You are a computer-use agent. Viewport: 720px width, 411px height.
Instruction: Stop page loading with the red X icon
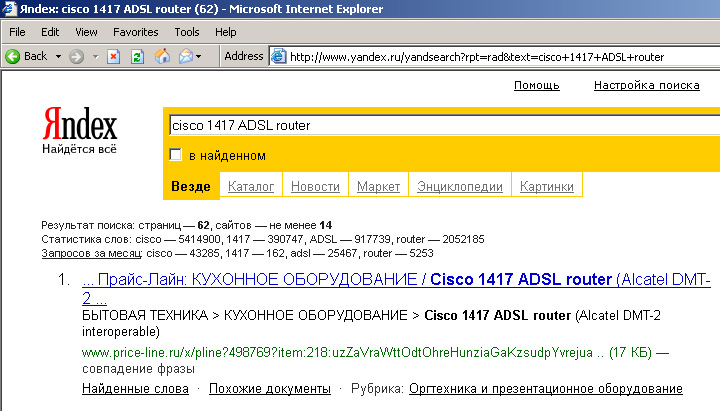click(x=113, y=56)
